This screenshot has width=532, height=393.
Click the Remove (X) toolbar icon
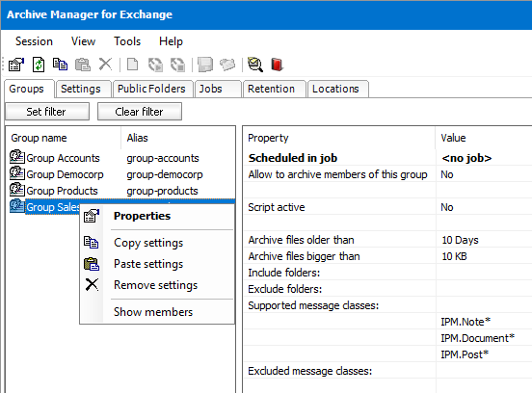(x=105, y=65)
